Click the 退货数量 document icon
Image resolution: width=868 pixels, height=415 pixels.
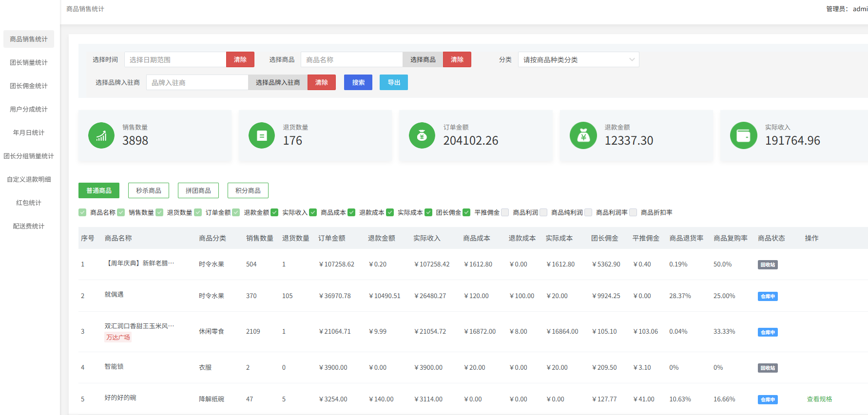click(x=262, y=135)
